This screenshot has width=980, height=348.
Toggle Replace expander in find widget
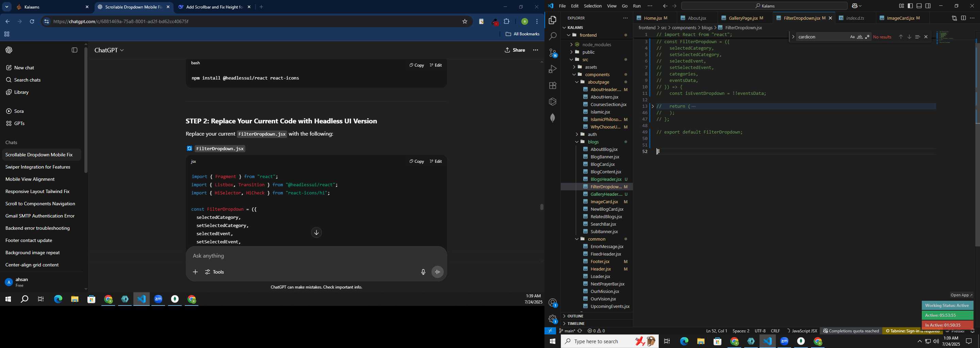(793, 37)
